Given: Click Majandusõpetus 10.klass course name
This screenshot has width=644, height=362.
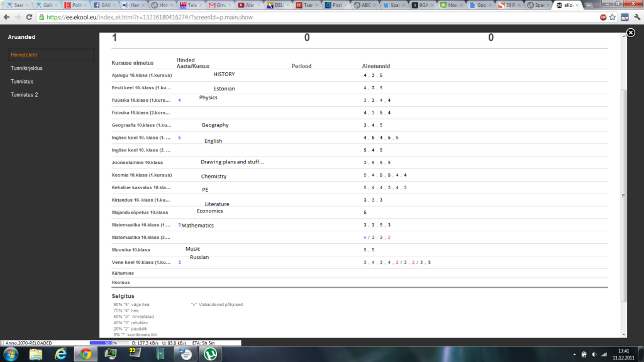Looking at the screenshot, I should (140, 212).
